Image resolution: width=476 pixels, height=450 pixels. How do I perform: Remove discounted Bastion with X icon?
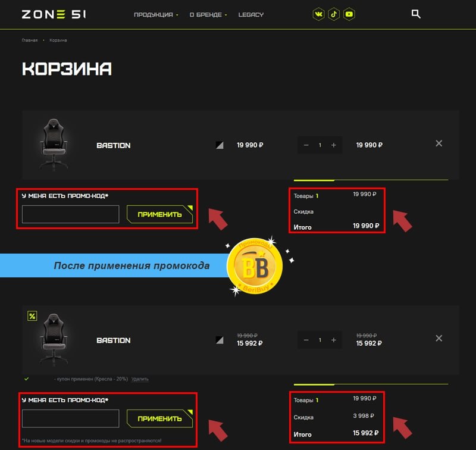tap(439, 338)
